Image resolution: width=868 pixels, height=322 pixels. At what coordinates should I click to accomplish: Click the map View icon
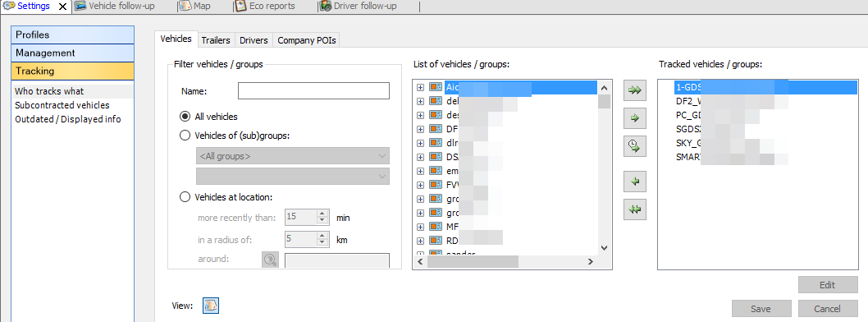coord(211,306)
